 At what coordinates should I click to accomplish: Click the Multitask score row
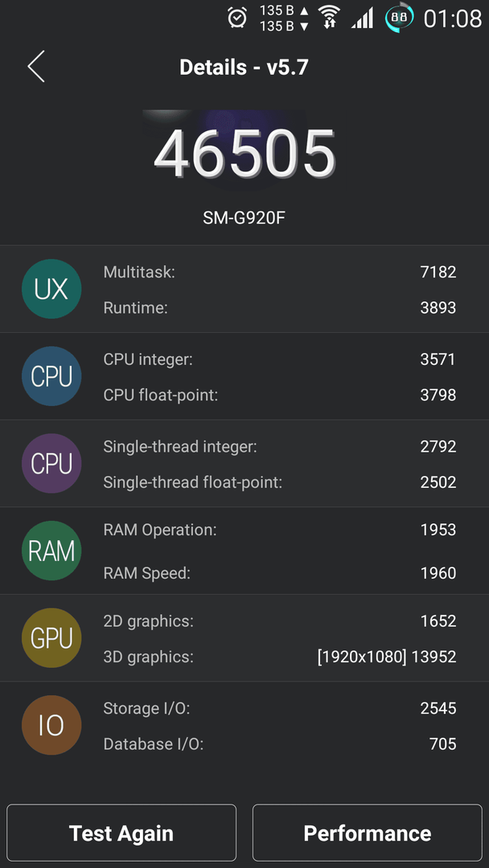pos(280,272)
